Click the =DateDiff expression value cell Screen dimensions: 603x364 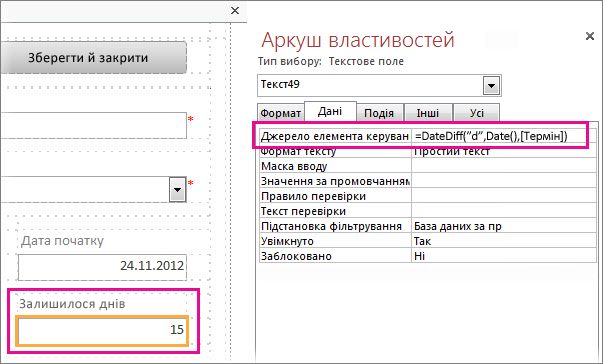(x=504, y=136)
